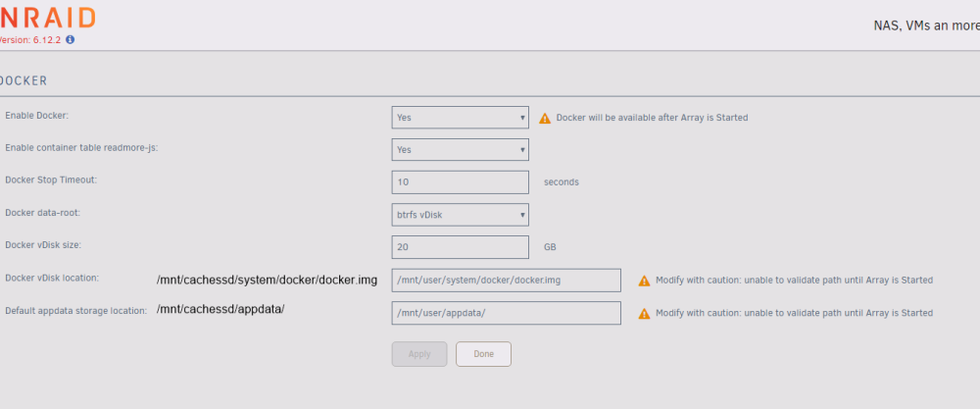This screenshot has width=980, height=409.
Task: Click the Docker Stop Timeout field
Action: click(460, 182)
